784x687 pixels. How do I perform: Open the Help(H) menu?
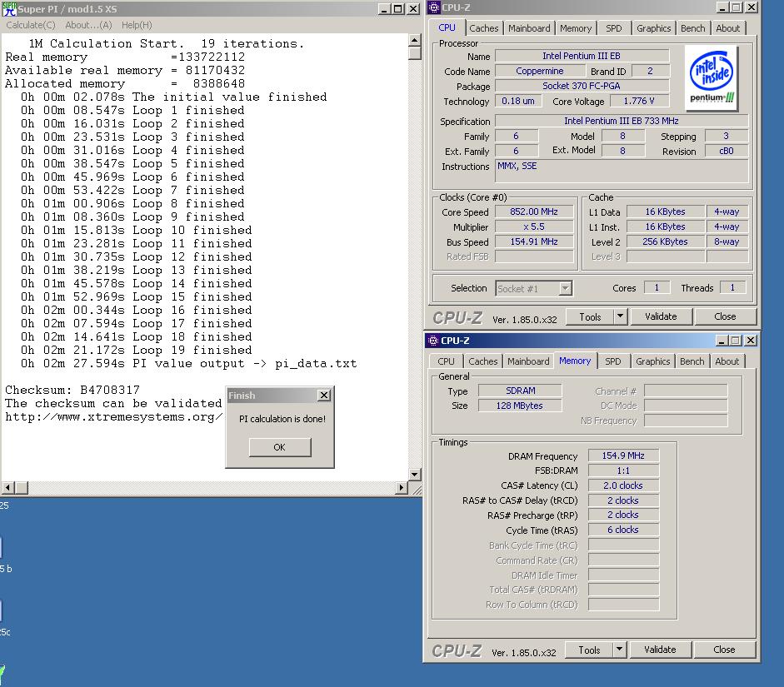tap(137, 25)
